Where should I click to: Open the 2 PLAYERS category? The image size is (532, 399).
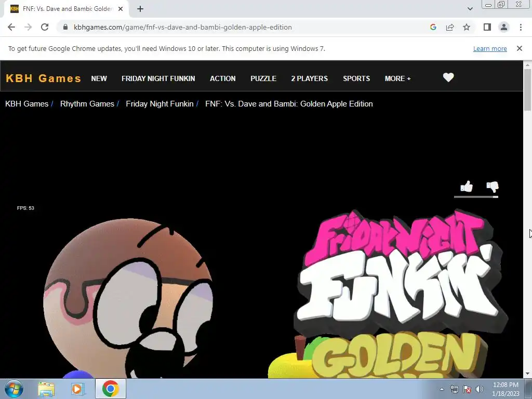click(310, 78)
